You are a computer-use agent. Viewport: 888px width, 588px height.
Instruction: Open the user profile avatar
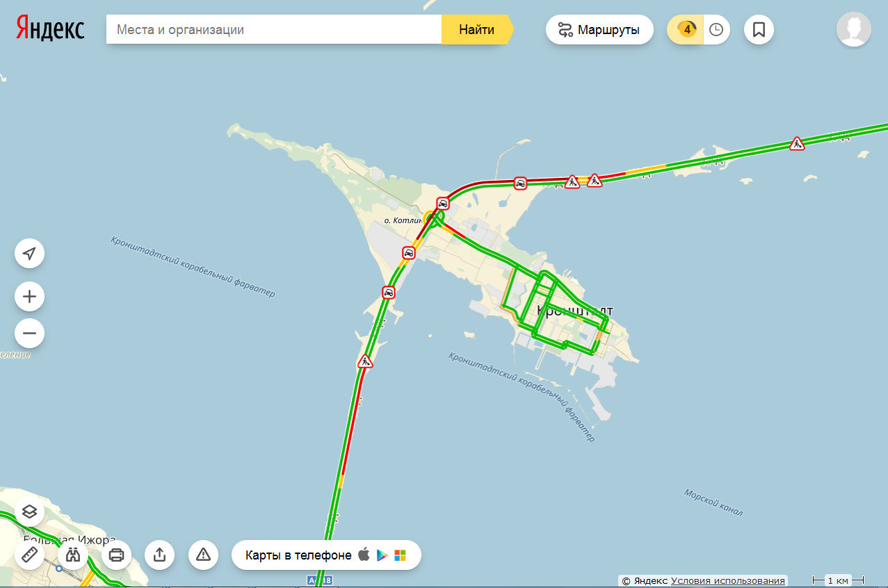[x=853, y=29]
